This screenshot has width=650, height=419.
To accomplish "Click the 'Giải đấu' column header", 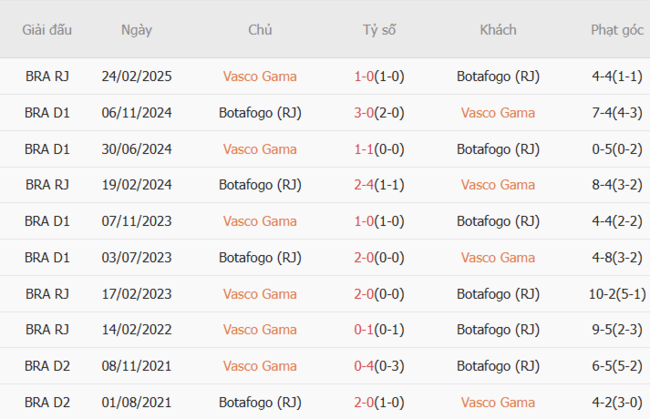I will pyautogui.click(x=47, y=30).
